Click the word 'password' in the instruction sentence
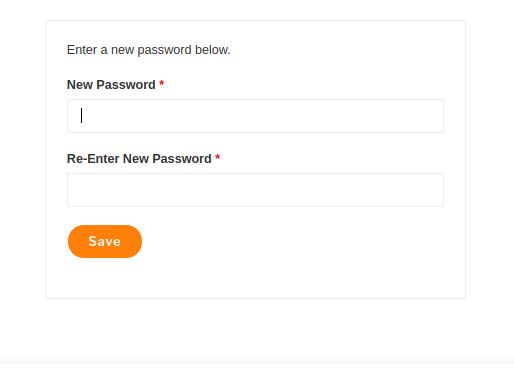 (164, 50)
